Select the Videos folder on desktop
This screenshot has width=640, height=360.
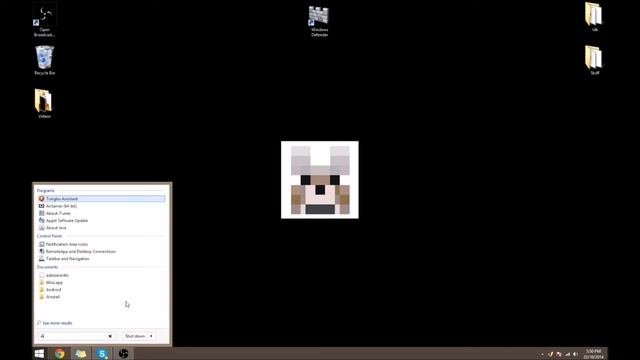44,104
